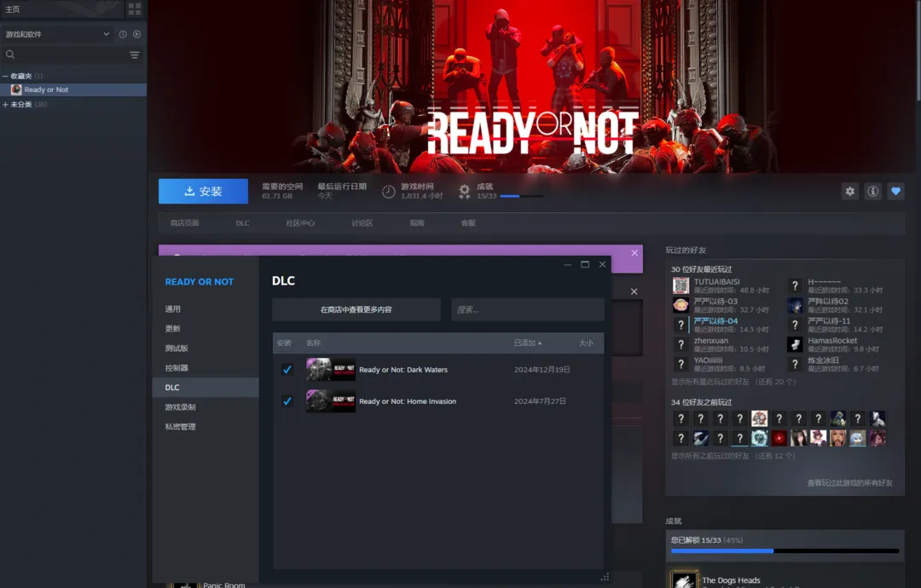Click 在商店中查看更多内容 button
The width and height of the screenshot is (921, 588).
point(356,309)
